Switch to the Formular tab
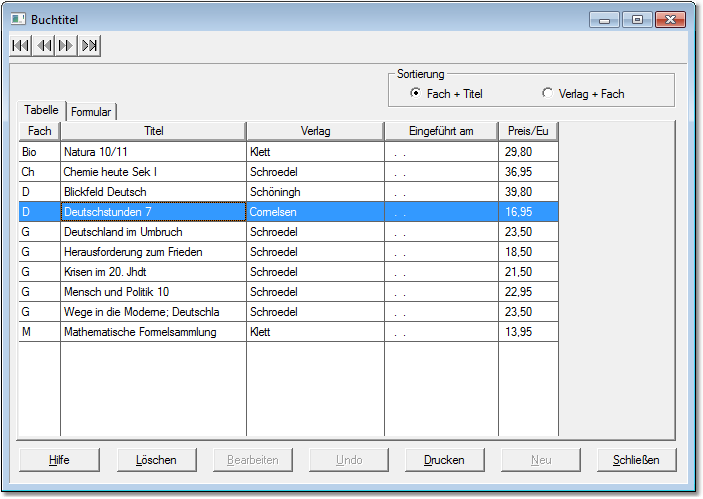 point(91,112)
